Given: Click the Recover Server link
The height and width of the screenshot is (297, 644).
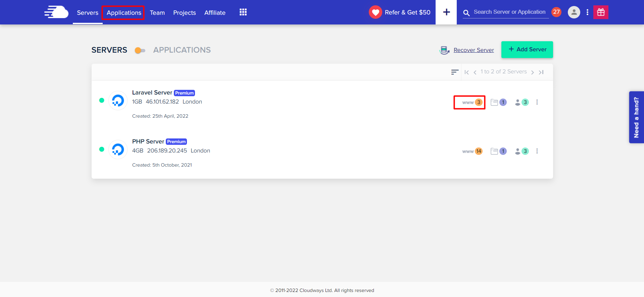Looking at the screenshot, I should click(474, 50).
